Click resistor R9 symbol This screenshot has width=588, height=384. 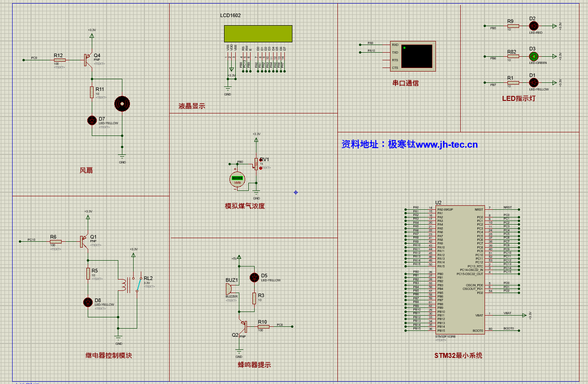(513, 26)
